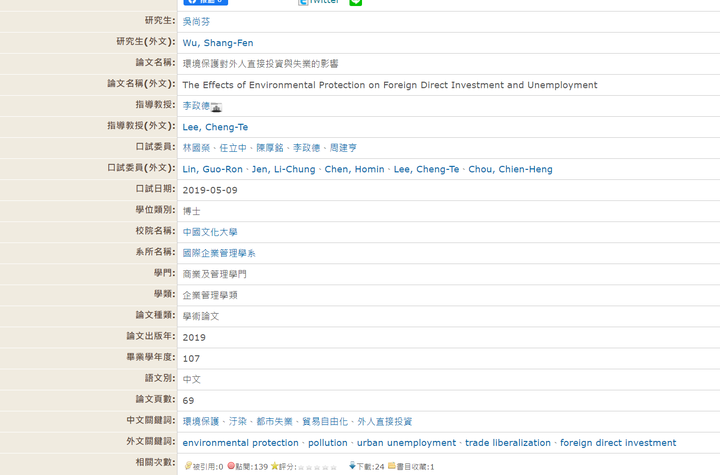Click the red 點閱 views icon

[x=231, y=466]
